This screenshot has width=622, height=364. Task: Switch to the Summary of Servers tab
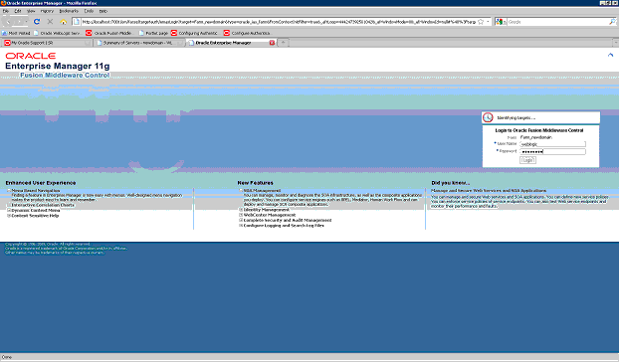(x=138, y=43)
